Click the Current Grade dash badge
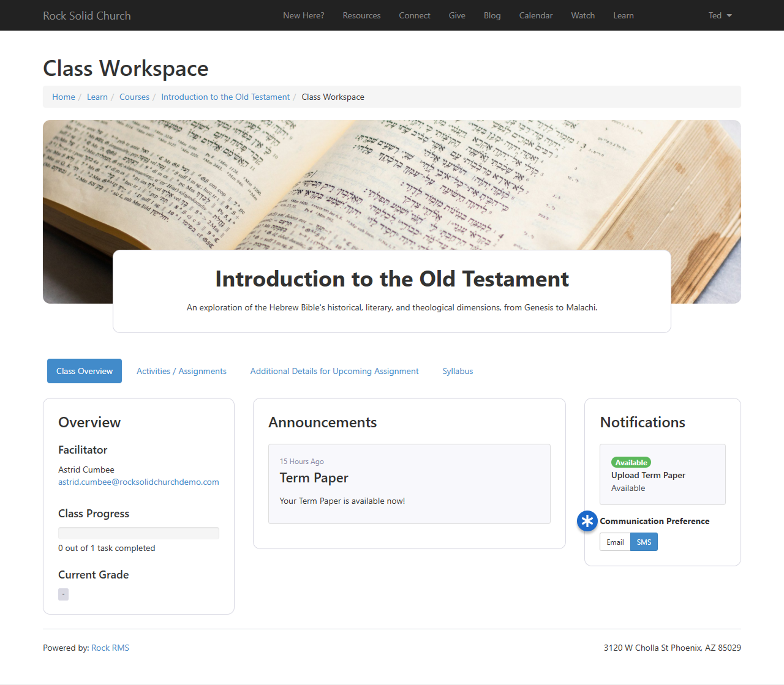Screen dimensions: 784x685 [63, 594]
